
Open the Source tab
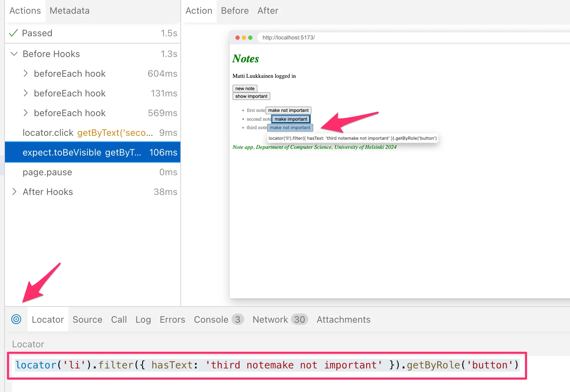(x=87, y=320)
